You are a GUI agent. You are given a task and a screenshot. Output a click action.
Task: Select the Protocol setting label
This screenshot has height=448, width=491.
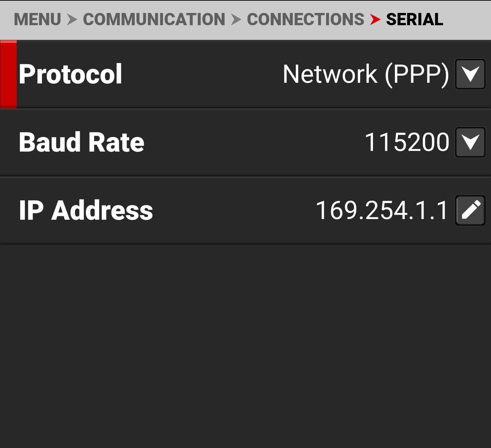click(70, 74)
